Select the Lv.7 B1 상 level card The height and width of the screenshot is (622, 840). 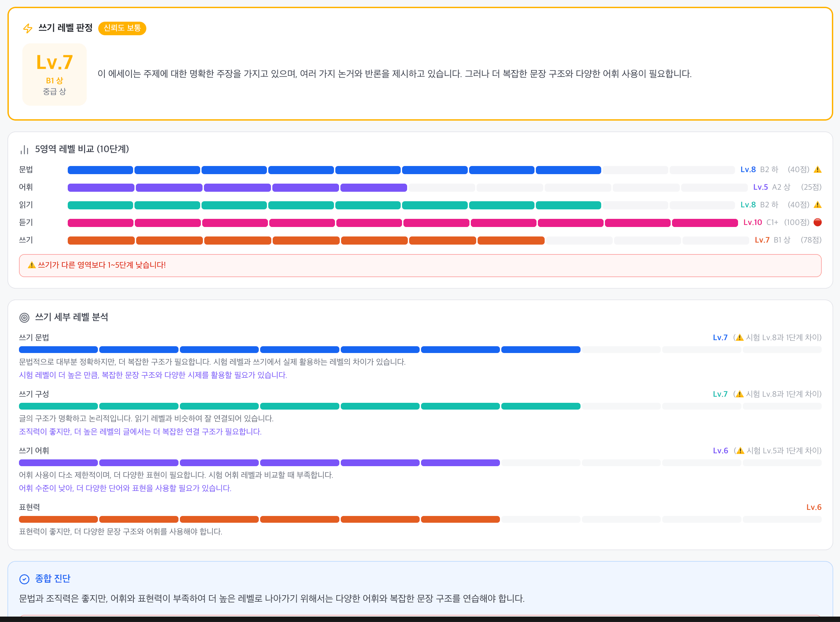(x=55, y=74)
